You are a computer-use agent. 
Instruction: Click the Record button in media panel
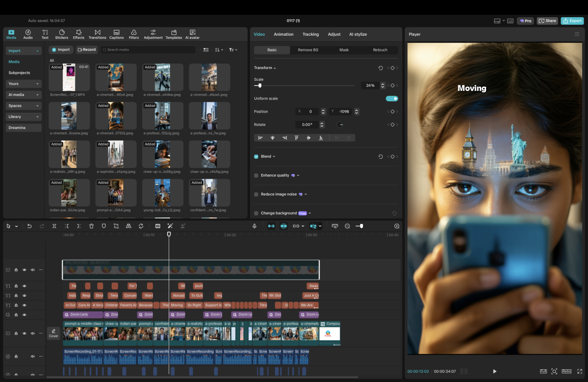tap(86, 49)
